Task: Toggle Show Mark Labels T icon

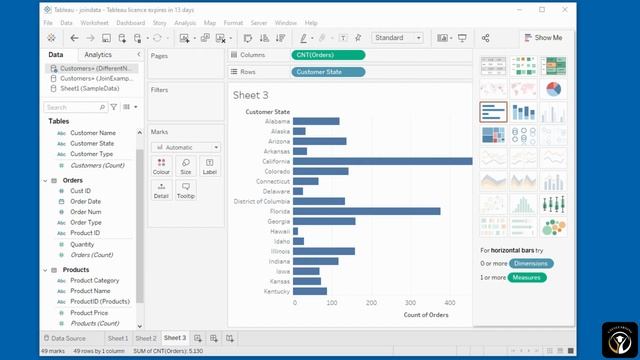Action: [x=343, y=38]
